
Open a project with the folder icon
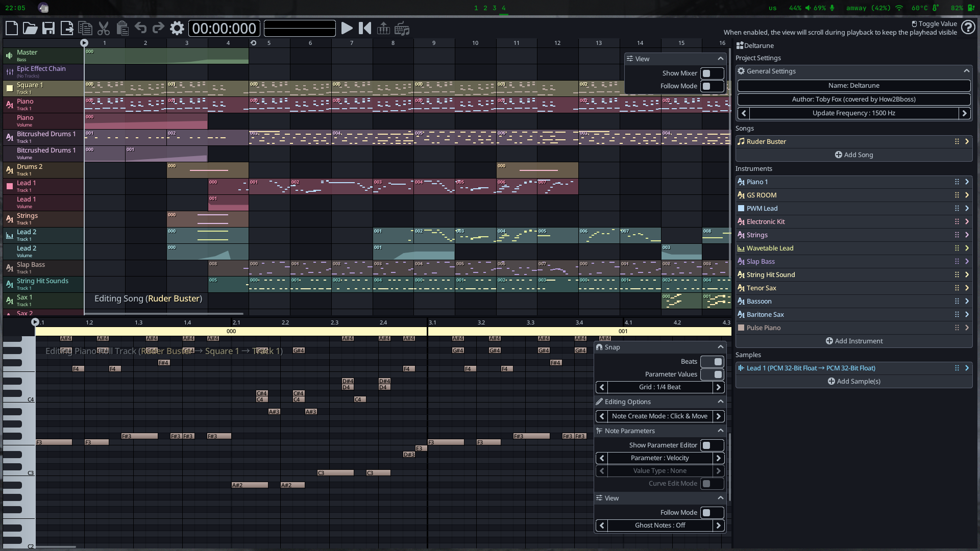(30, 29)
